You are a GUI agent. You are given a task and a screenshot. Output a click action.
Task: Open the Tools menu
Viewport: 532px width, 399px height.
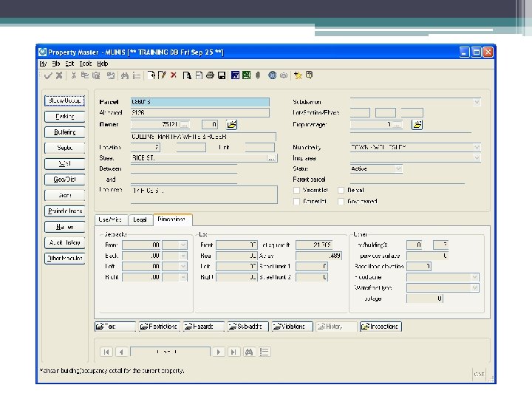[x=86, y=64]
